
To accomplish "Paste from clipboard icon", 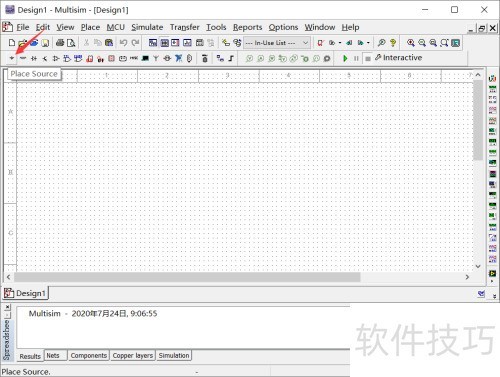I will coord(109,43).
